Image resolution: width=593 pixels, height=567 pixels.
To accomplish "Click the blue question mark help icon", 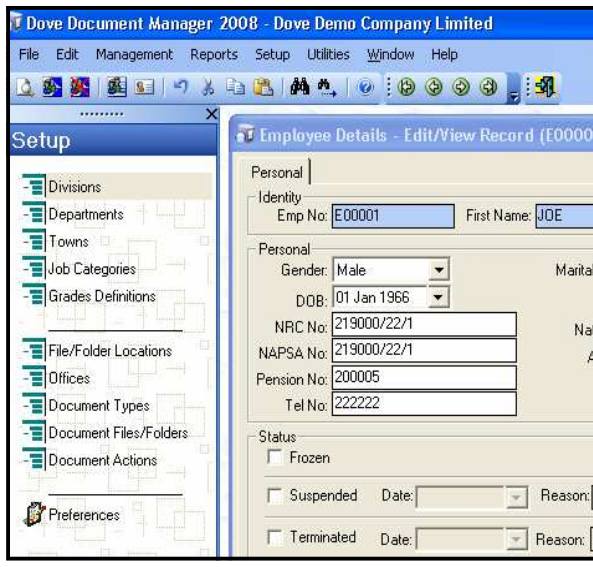I will pyautogui.click(x=365, y=87).
